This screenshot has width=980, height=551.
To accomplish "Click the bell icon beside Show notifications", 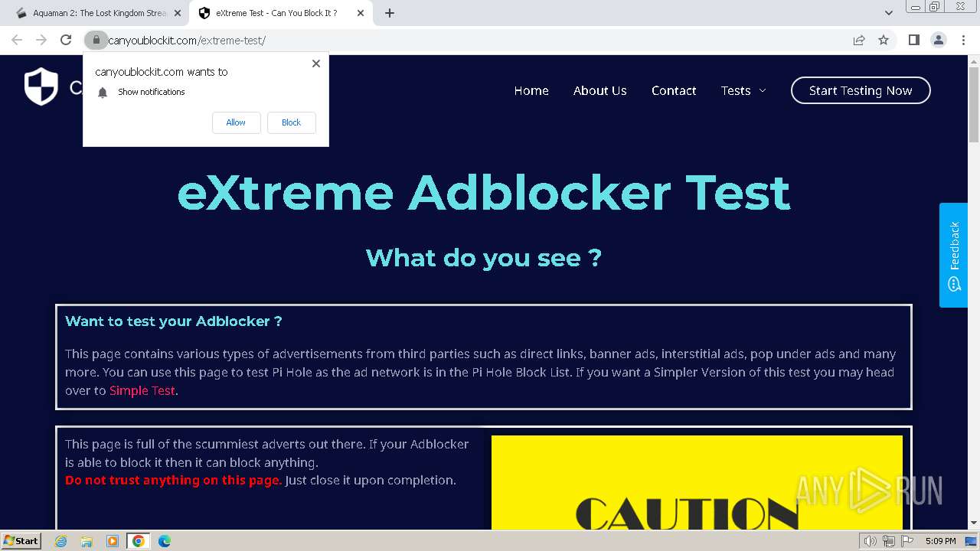I will coord(103,92).
